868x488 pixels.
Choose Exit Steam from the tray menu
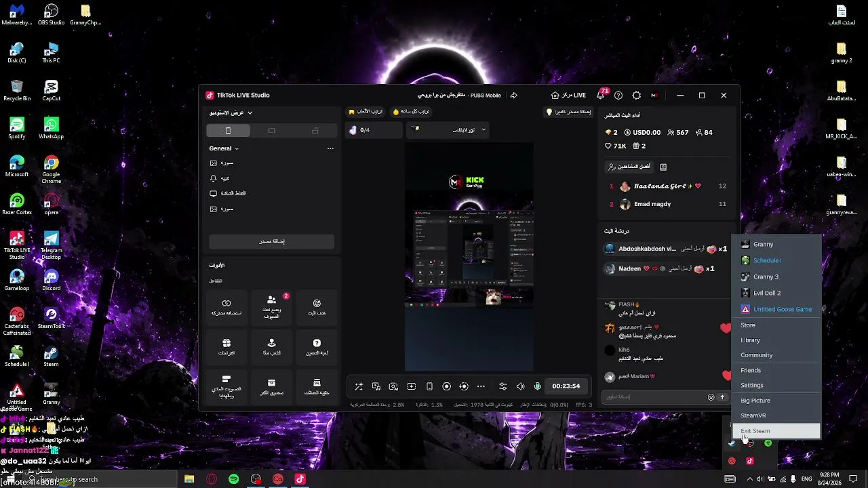click(777, 431)
